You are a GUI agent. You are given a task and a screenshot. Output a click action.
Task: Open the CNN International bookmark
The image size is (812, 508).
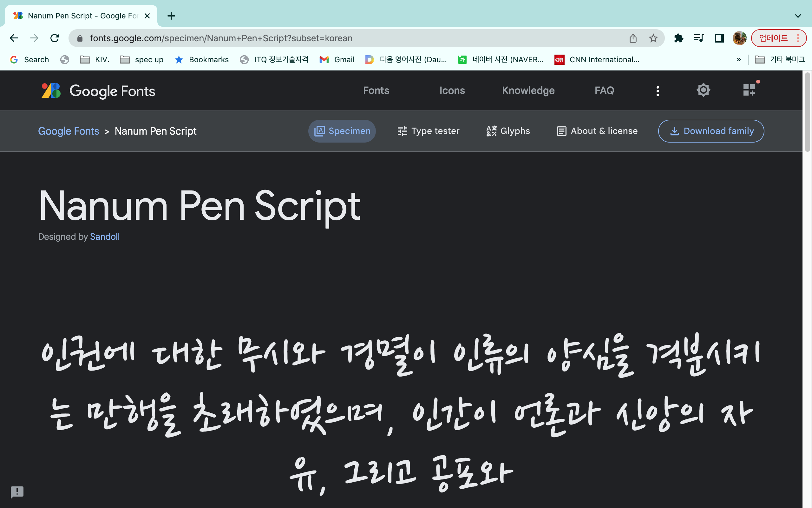pos(597,59)
